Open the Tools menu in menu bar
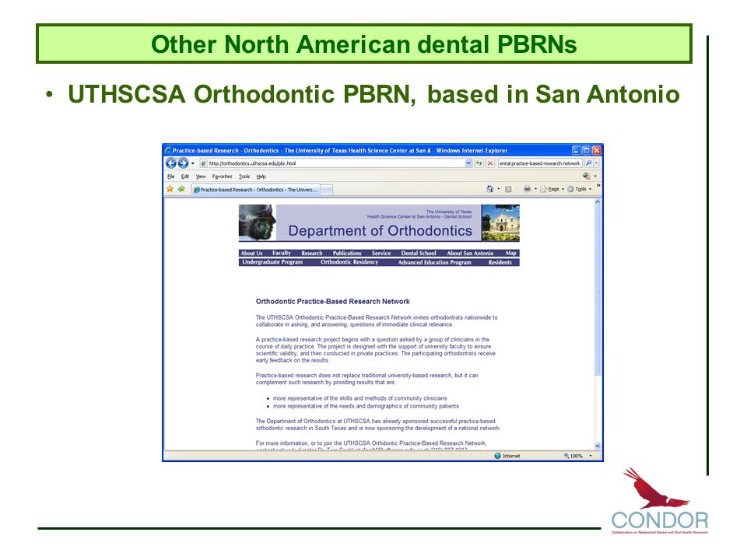The width and height of the screenshot is (747, 560). pos(244,177)
